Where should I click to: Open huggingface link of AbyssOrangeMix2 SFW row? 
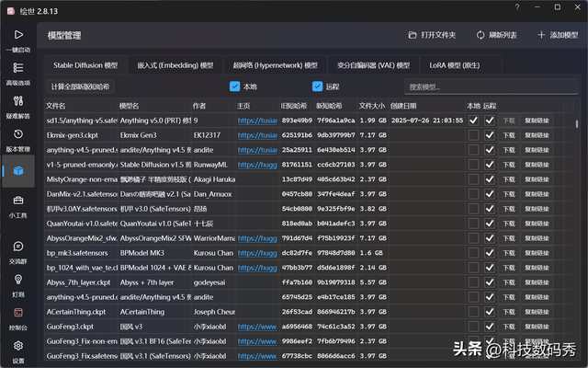coord(257,238)
